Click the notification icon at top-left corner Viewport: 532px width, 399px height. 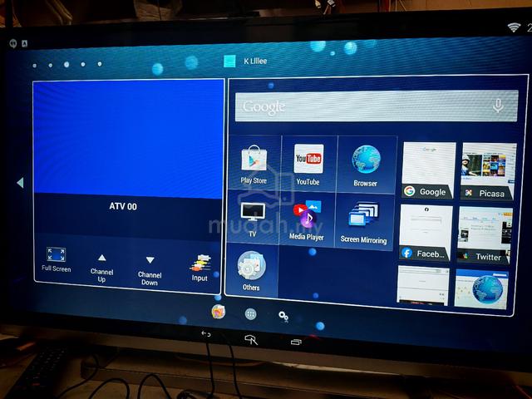tap(13, 43)
